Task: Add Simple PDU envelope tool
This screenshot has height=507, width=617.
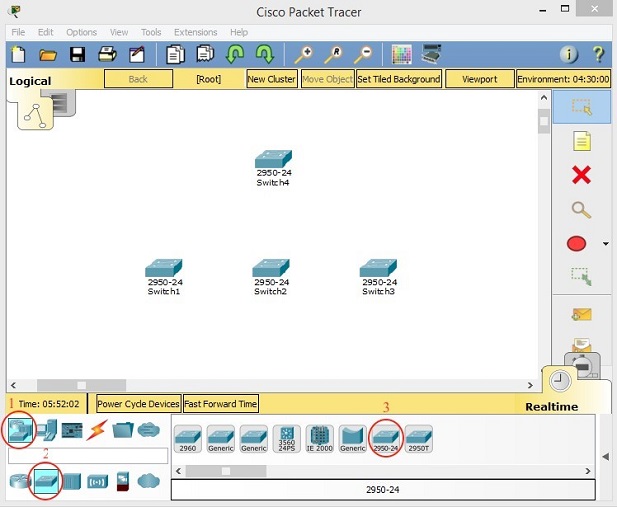Action: click(x=582, y=315)
